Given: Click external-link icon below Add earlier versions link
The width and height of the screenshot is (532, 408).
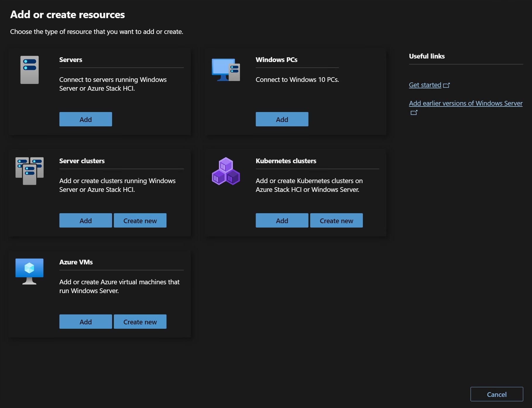Looking at the screenshot, I should [414, 112].
